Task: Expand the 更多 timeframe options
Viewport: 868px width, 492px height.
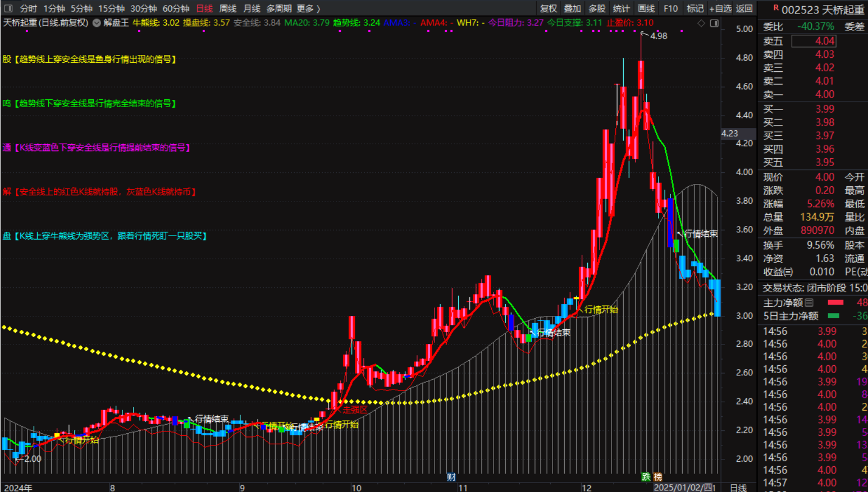Action: click(308, 8)
